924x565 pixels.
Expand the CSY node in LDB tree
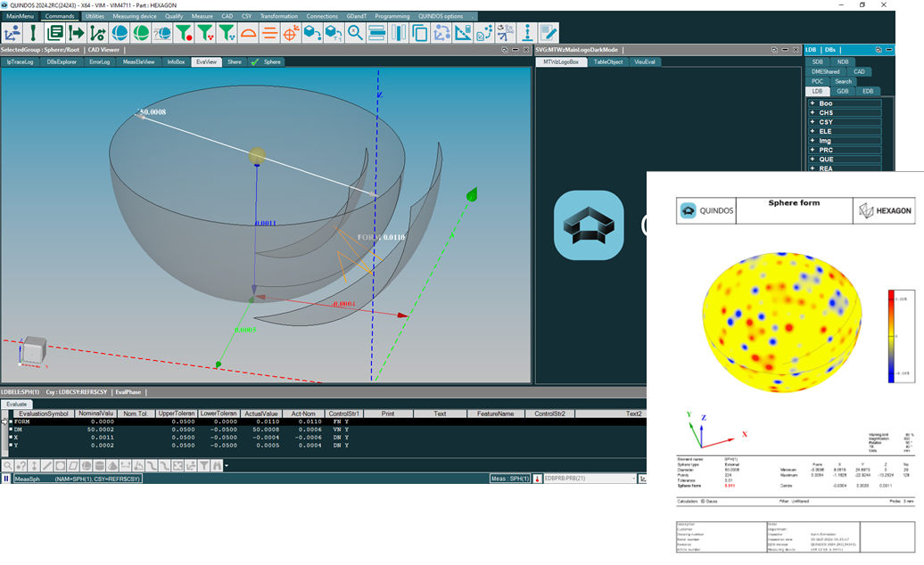(x=812, y=122)
